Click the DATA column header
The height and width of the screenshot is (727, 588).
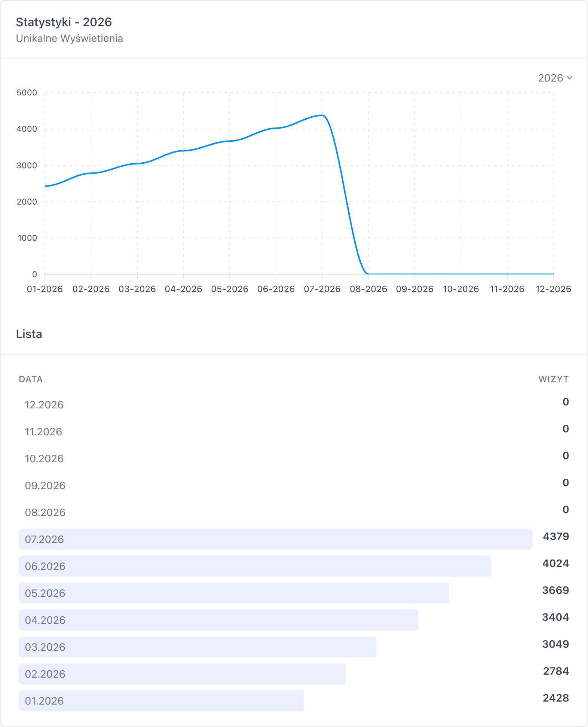pos(31,379)
